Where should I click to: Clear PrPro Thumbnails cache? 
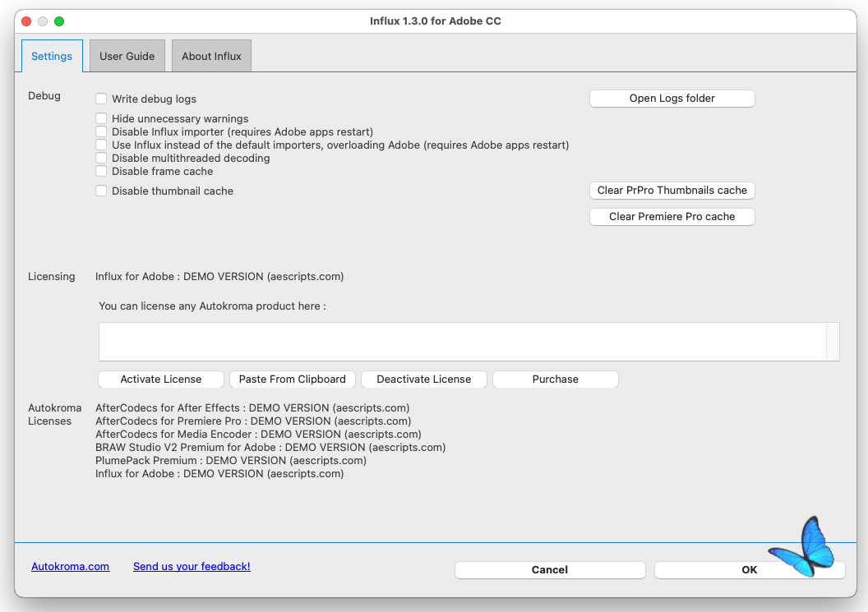click(x=672, y=191)
